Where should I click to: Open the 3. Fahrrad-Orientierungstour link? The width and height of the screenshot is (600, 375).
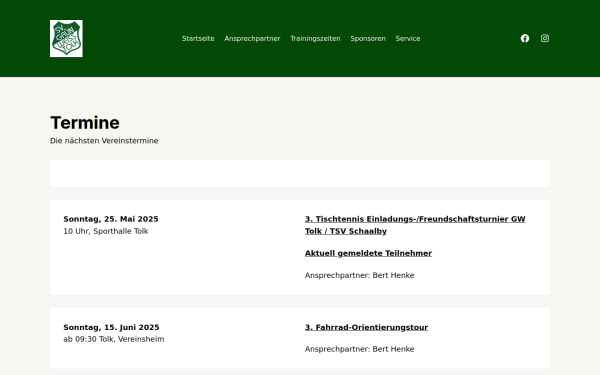(367, 328)
